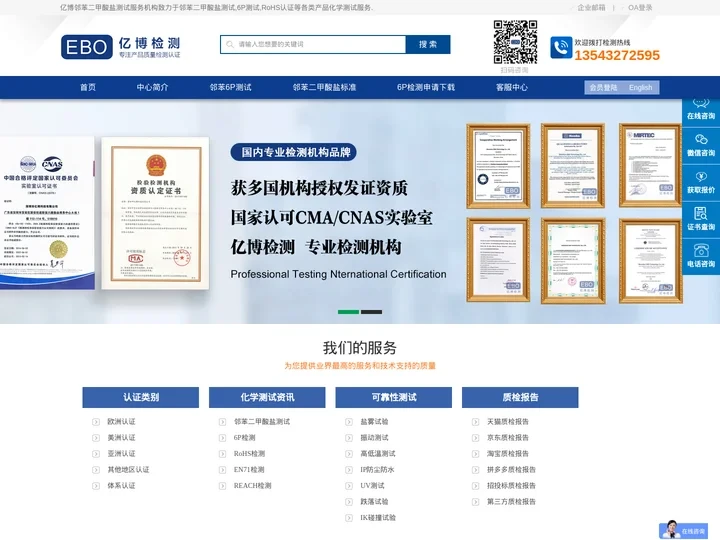The image size is (720, 540).
Task: Open 客服中心 navigation item
Action: (512, 87)
